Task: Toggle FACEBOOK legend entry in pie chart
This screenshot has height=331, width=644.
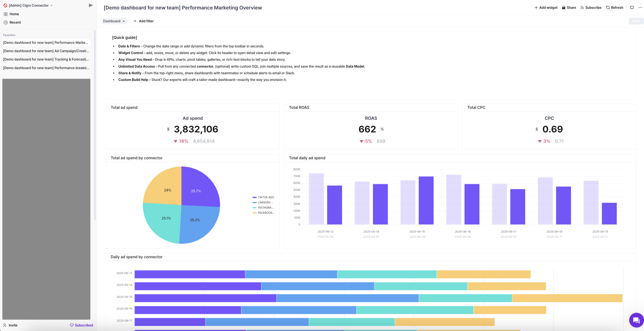Action: 266,213
